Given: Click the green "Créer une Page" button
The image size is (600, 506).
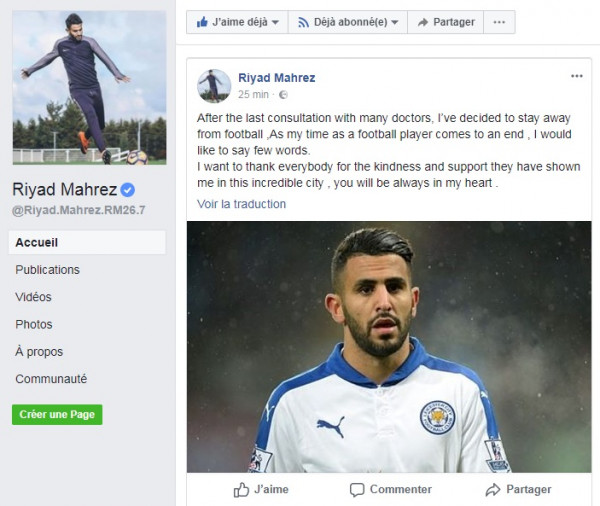Looking at the screenshot, I should pyautogui.click(x=57, y=415).
